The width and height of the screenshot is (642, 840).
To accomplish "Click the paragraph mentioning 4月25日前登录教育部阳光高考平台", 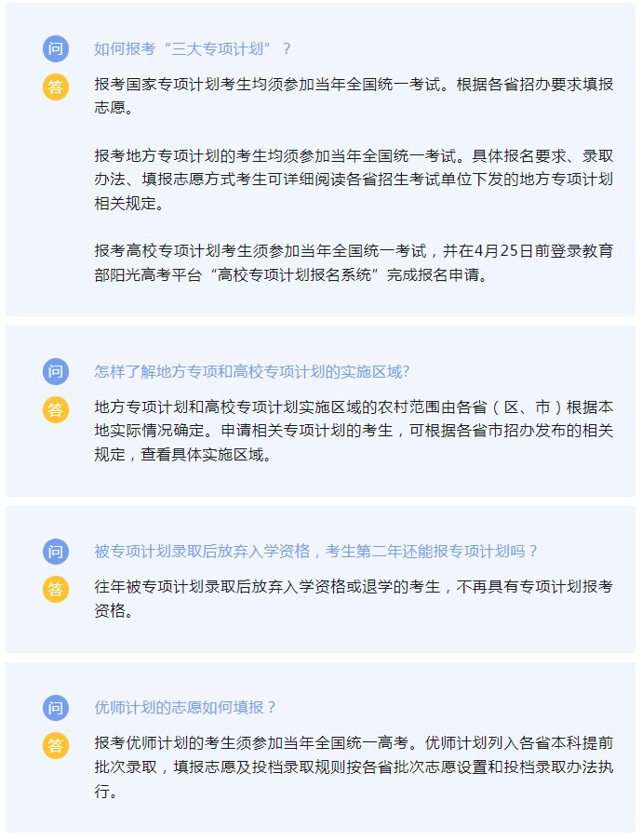I will coord(354,262).
